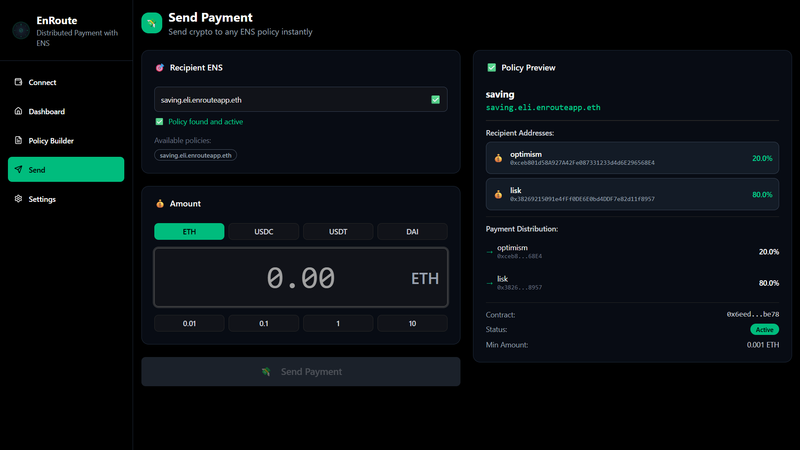
Task: Select ETH as payment token
Action: tap(189, 232)
